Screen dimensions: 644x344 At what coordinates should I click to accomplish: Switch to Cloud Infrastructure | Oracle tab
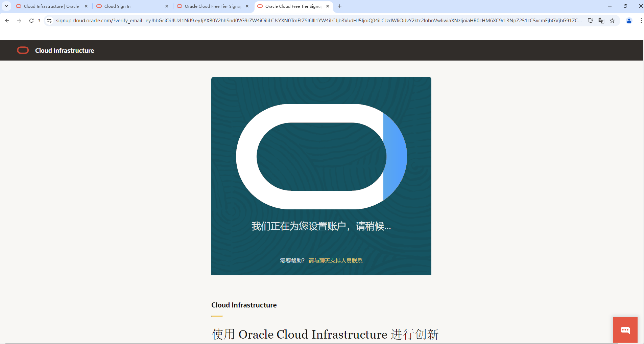51,6
